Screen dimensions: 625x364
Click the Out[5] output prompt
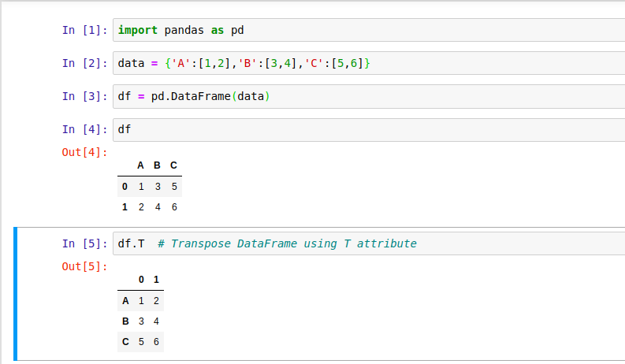84,266
